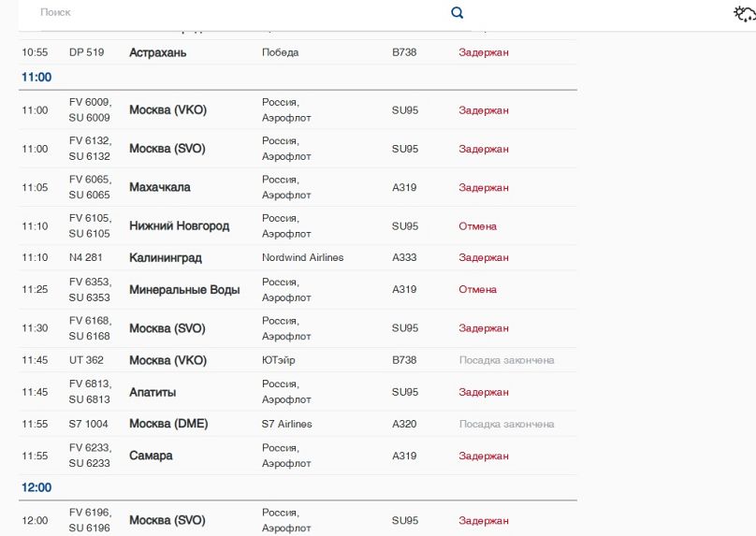
Task: Click Отмена status for Нижний Новгород
Action: pos(477,226)
